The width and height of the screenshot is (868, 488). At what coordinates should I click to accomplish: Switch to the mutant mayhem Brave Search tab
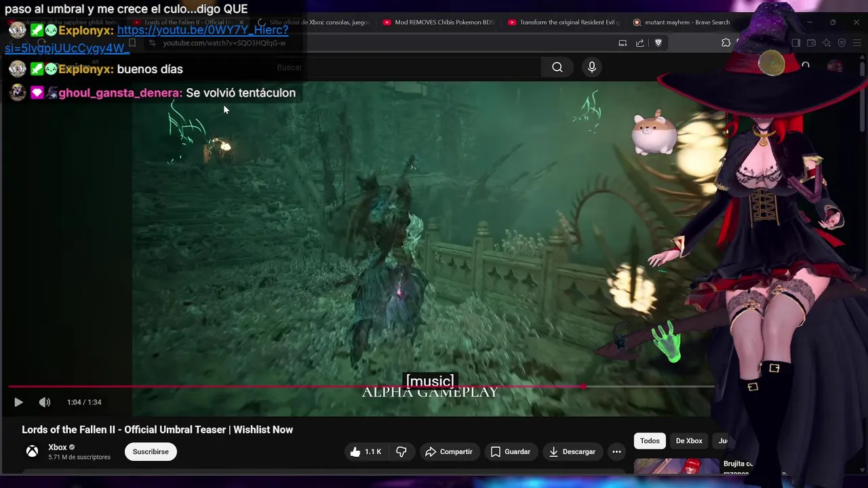tap(682, 22)
